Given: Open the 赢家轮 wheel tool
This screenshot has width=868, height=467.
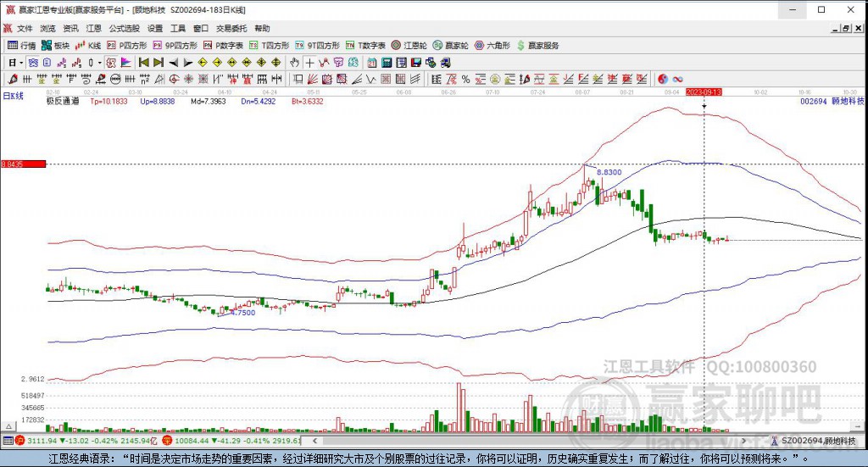Looking at the screenshot, I should click(451, 46).
